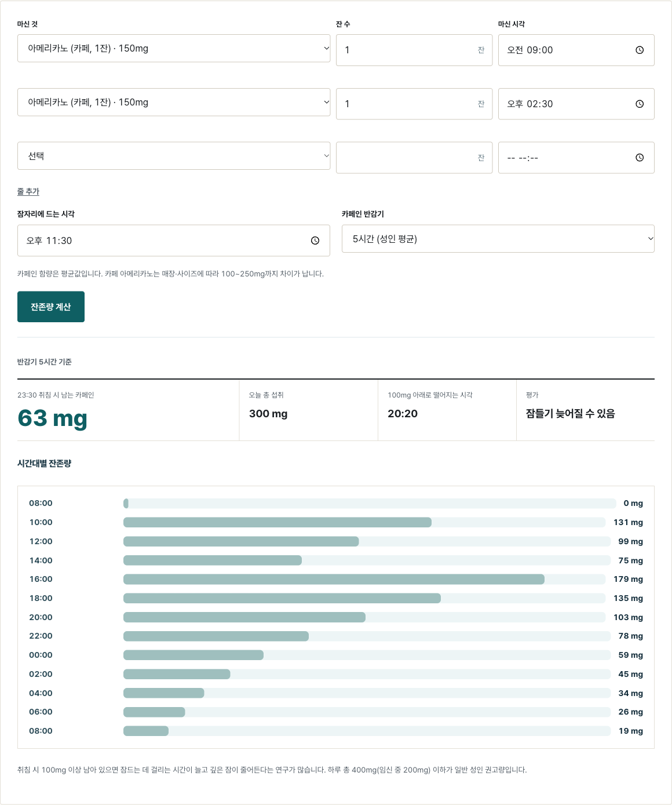
Task: Click 14:00 row time label
Action: click(x=41, y=560)
